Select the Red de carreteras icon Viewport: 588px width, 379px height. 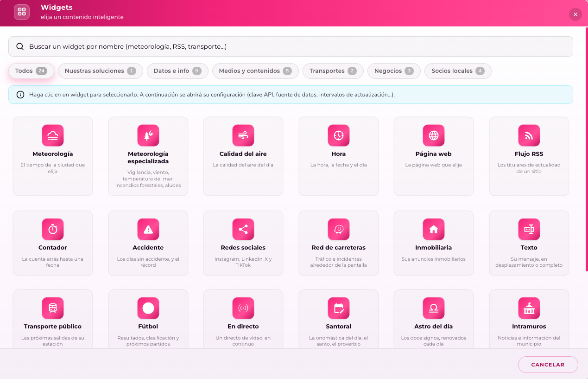pyautogui.click(x=339, y=229)
